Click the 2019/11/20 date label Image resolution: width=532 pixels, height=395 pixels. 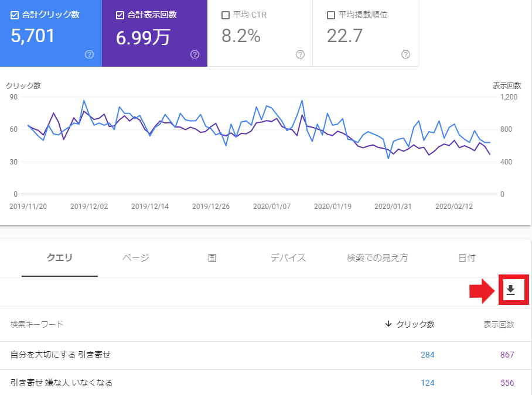pyautogui.click(x=28, y=207)
